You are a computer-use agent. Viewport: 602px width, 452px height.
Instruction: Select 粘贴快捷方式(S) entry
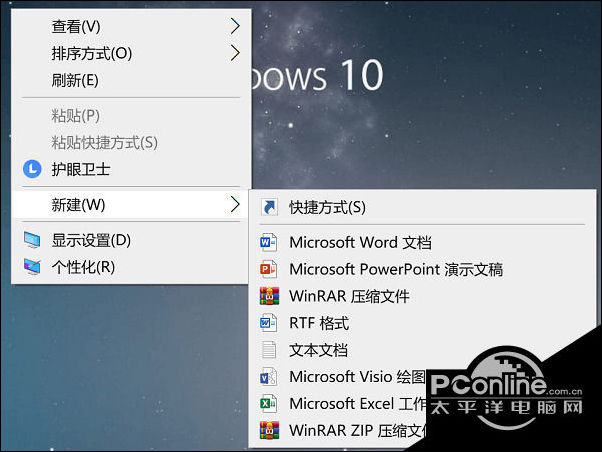coord(131,142)
